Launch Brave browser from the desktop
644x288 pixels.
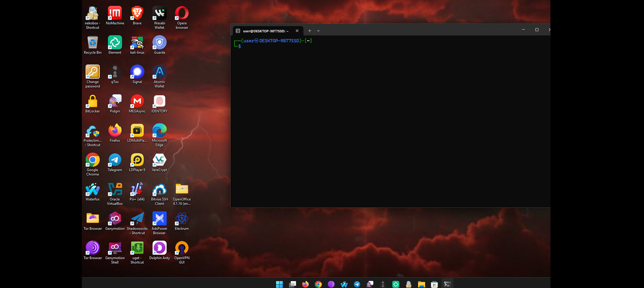click(137, 16)
